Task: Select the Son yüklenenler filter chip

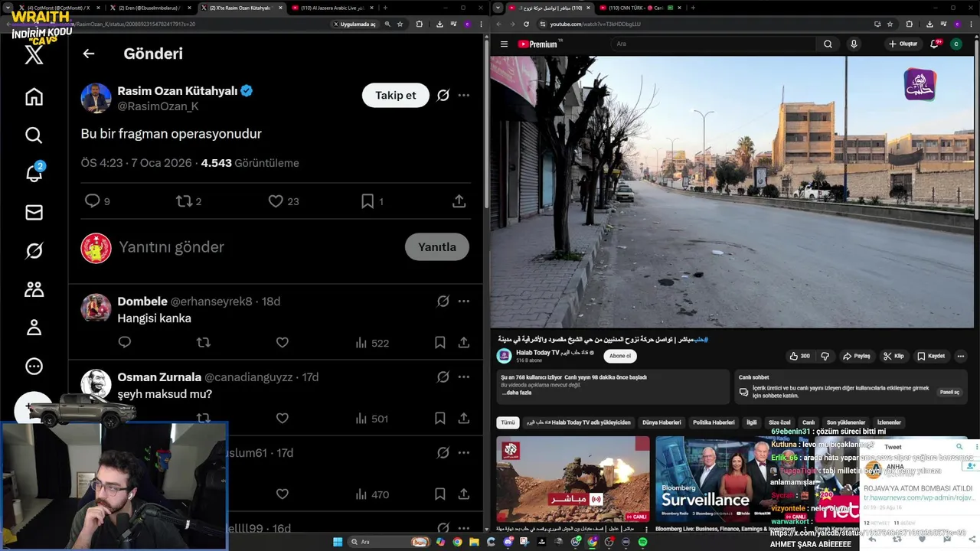Action: [x=846, y=422]
